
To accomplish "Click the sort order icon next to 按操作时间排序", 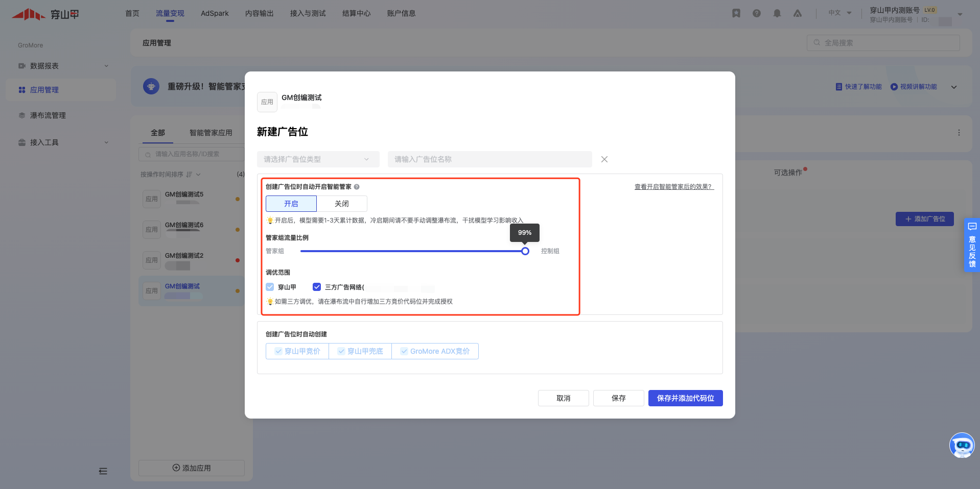I will pyautogui.click(x=189, y=175).
